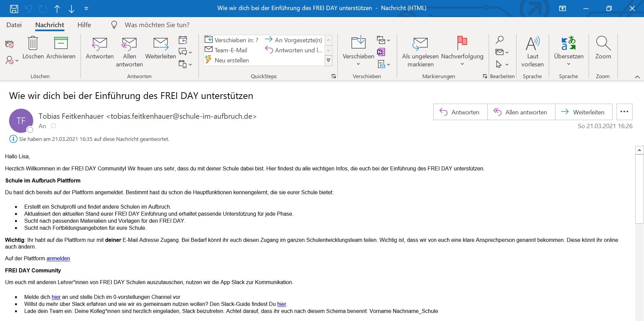Open the Select cursor dropdown
644x321 pixels.
502,64
